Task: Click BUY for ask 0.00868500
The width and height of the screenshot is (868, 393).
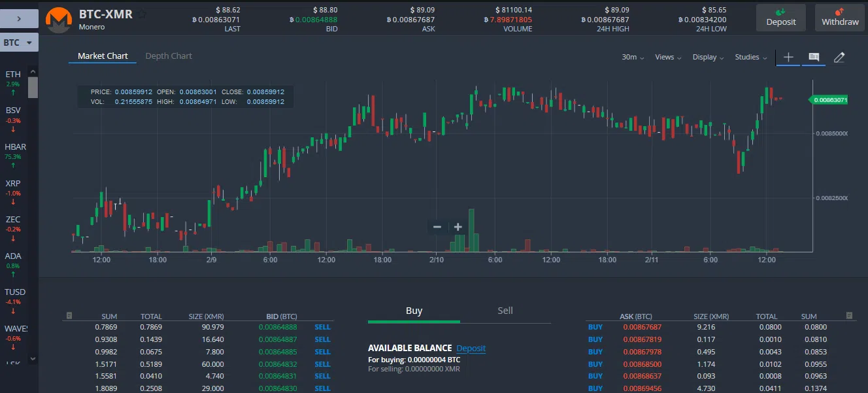Action: [x=595, y=364]
